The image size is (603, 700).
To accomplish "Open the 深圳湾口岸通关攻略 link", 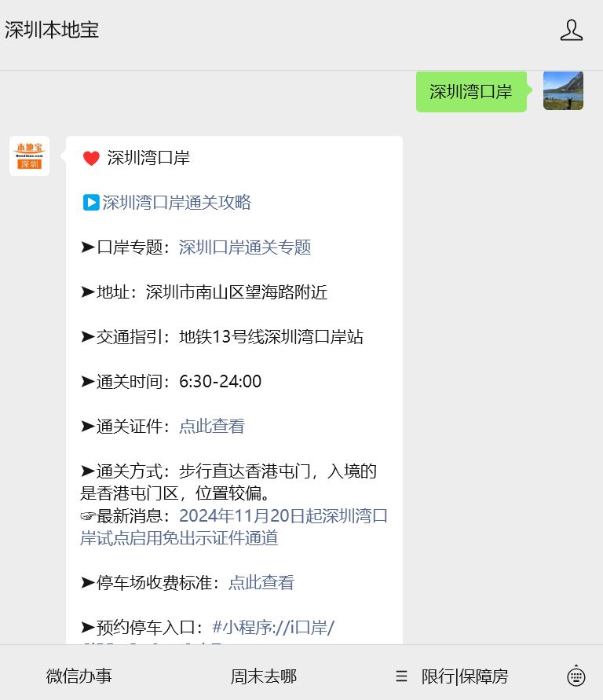I will (177, 203).
